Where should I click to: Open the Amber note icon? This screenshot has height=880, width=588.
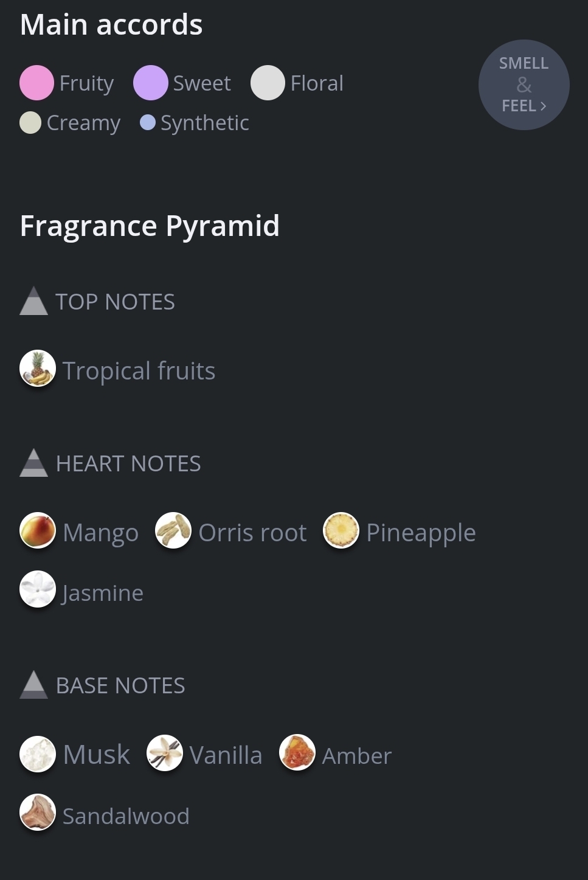[x=297, y=753]
